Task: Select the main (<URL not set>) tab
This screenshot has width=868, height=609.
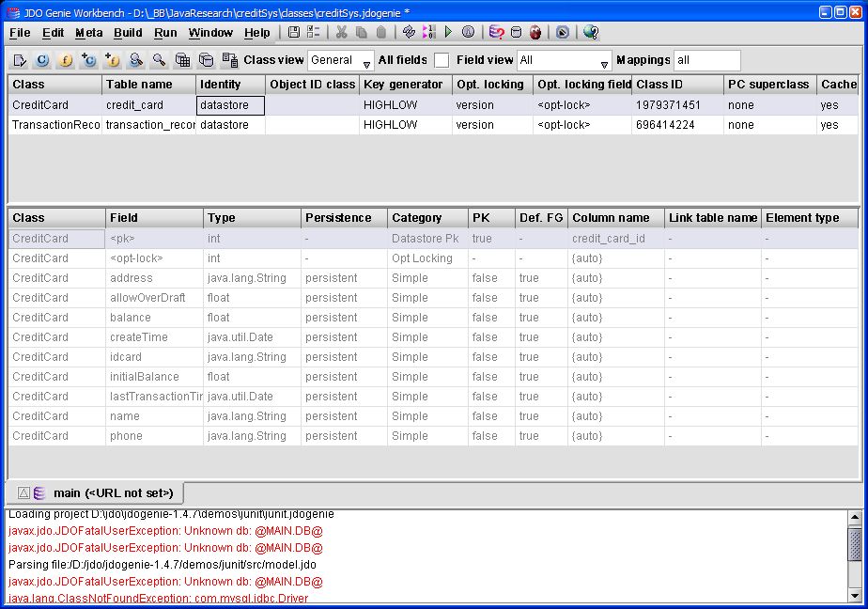Action: (x=95, y=492)
